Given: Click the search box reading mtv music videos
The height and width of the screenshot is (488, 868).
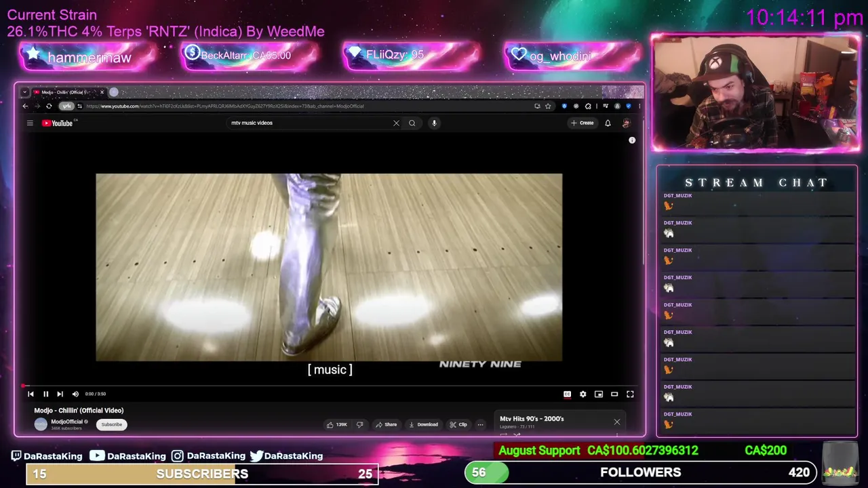Looking at the screenshot, I should [309, 123].
